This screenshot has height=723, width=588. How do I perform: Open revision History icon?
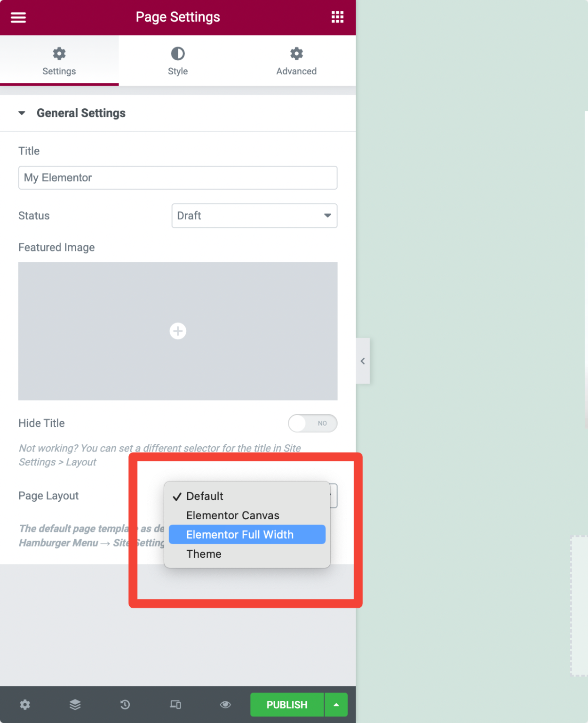(125, 705)
